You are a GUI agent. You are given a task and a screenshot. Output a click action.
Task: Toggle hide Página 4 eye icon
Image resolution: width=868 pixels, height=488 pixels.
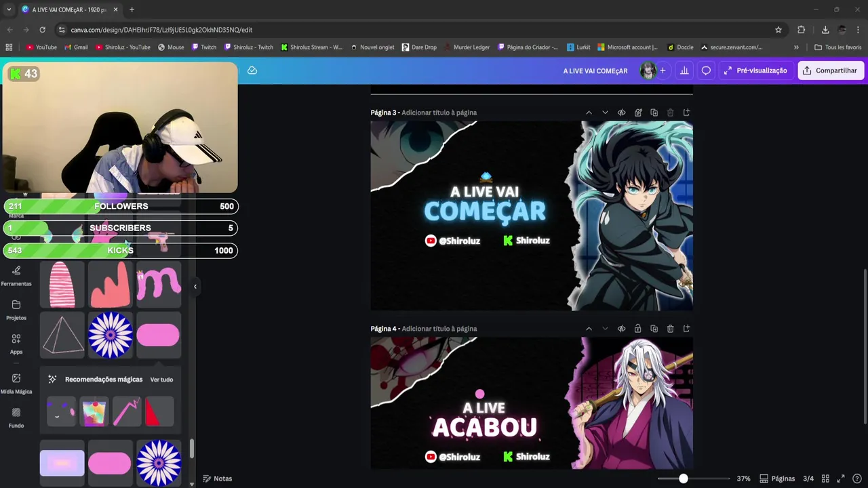(x=621, y=329)
